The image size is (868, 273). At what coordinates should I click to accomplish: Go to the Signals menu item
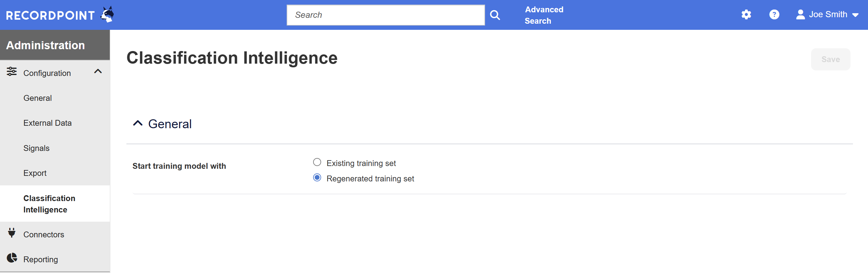coord(36,148)
